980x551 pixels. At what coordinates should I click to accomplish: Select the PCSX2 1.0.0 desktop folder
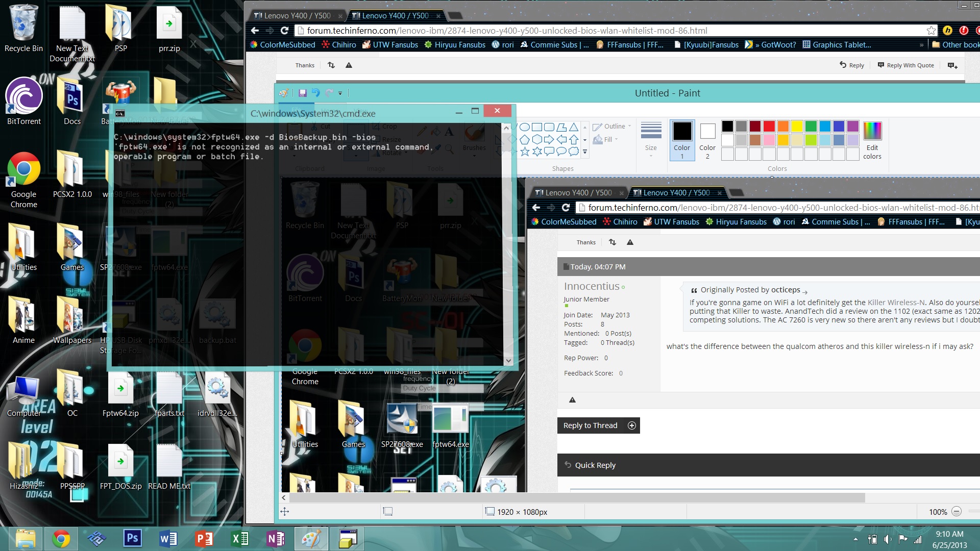(x=72, y=174)
